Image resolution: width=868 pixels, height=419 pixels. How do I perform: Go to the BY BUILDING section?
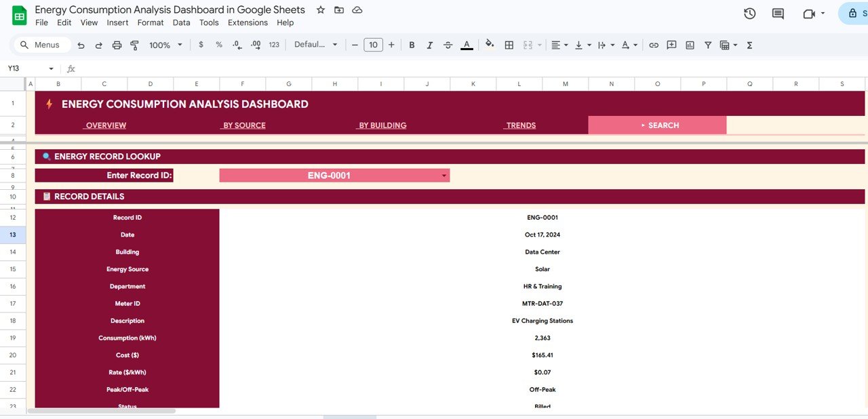[x=382, y=125]
